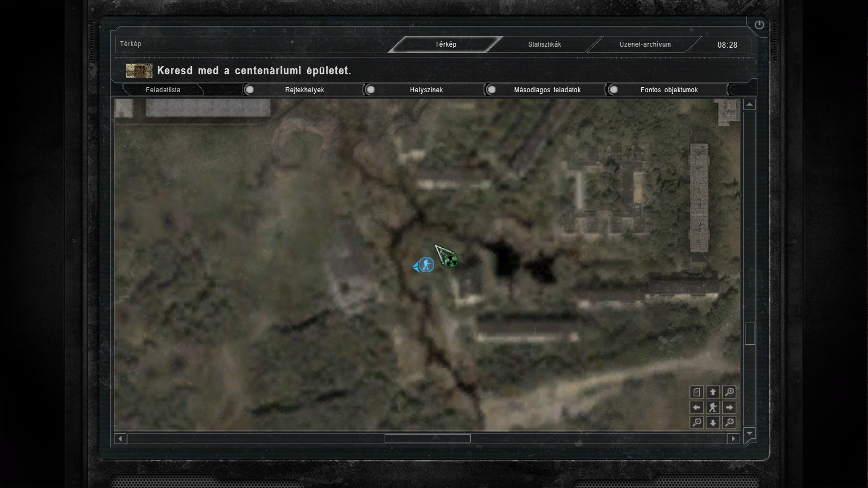This screenshot has width=868, height=488.
Task: Zoom in with the plus magnifier button
Action: pyautogui.click(x=730, y=391)
